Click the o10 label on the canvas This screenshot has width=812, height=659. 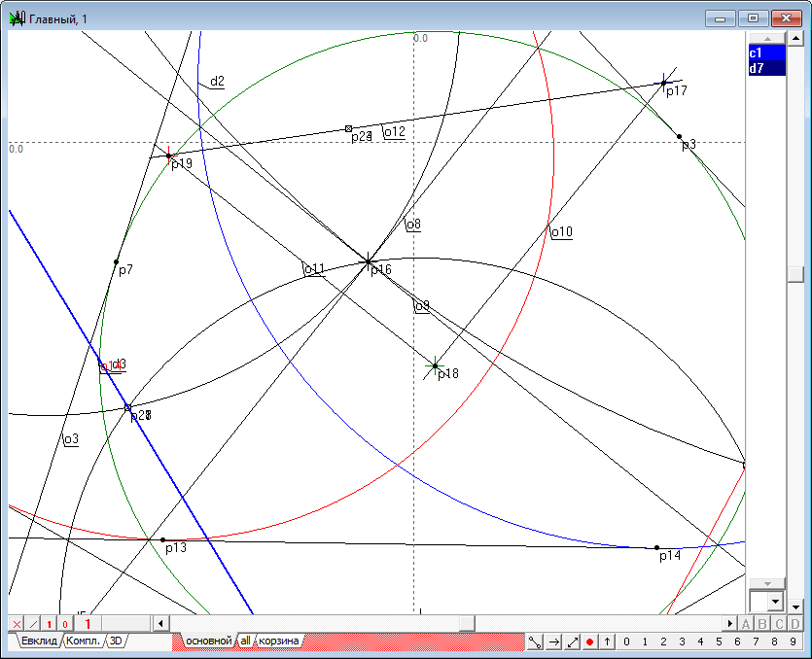click(x=562, y=232)
